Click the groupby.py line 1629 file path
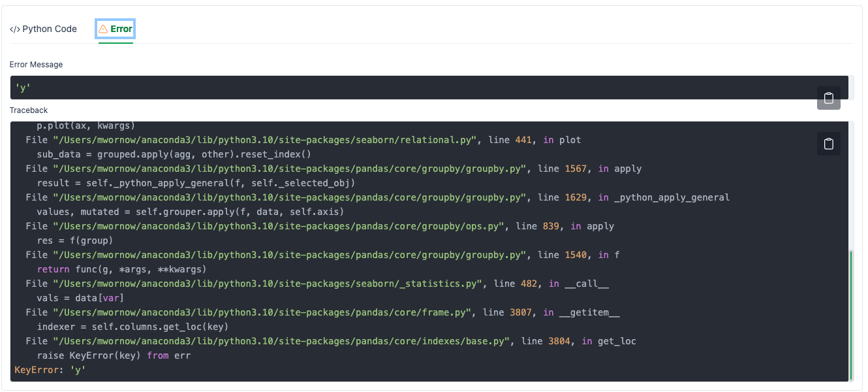Viewport: 868px width, 392px height. [290, 197]
